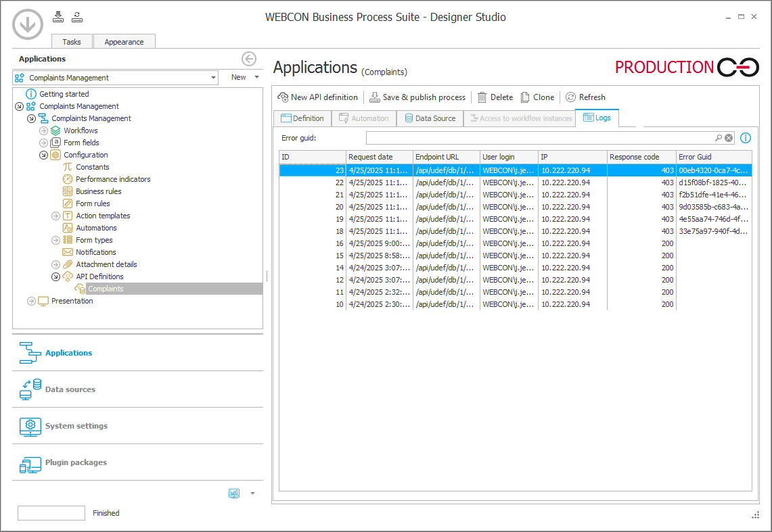Select Business rules in the tree
772x532 pixels.
coord(98,191)
